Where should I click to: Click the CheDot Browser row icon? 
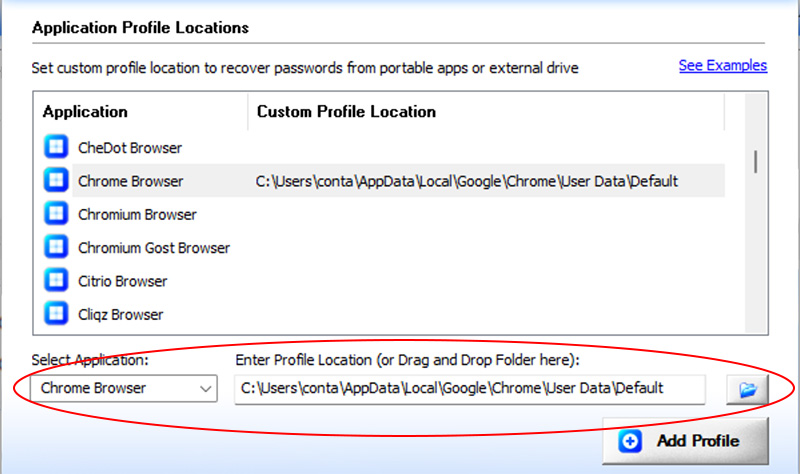[x=56, y=147]
